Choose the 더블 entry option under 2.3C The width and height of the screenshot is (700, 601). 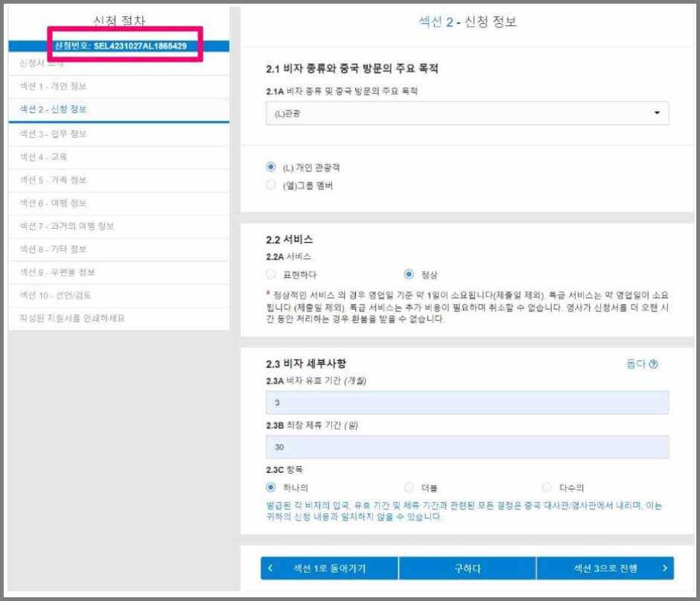pyautogui.click(x=409, y=486)
